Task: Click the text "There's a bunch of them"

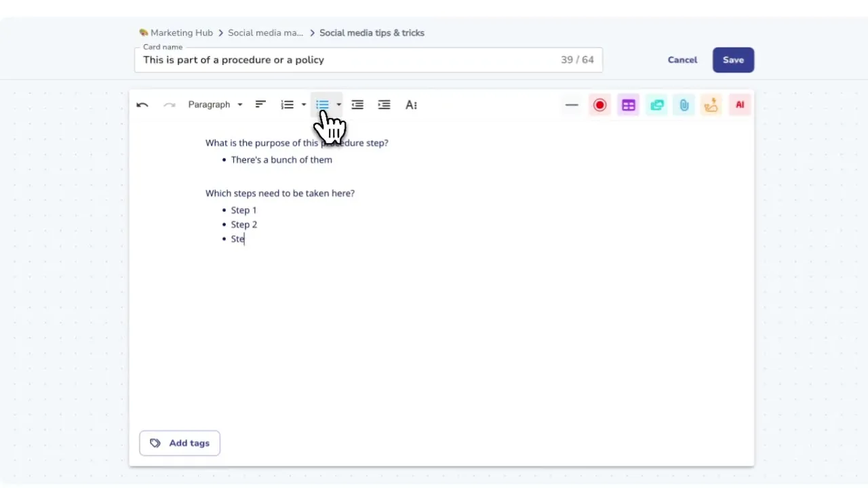Action: 281,160
